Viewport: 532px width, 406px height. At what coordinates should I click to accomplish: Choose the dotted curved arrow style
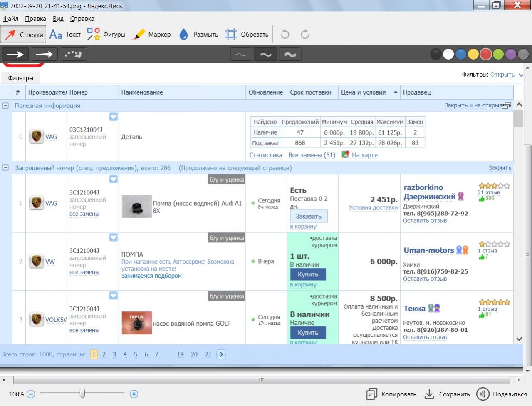(73, 54)
